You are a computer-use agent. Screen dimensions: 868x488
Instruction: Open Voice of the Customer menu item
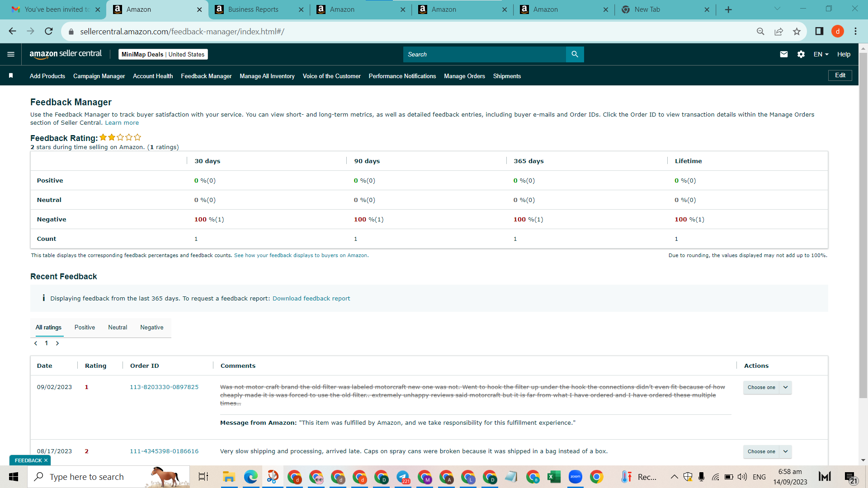tap(331, 76)
